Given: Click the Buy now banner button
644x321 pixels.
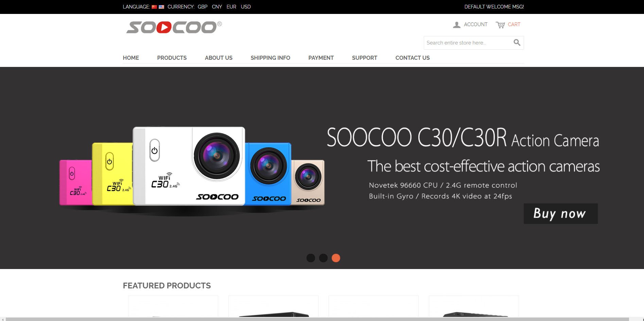Looking at the screenshot, I should click(x=561, y=213).
